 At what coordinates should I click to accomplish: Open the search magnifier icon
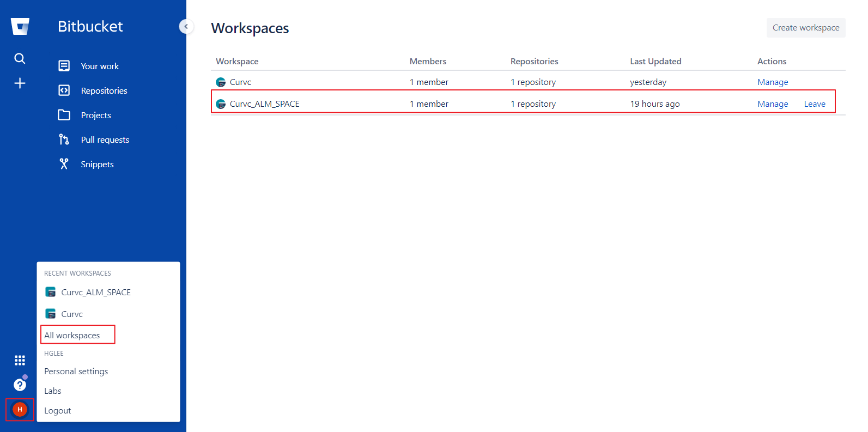click(20, 58)
